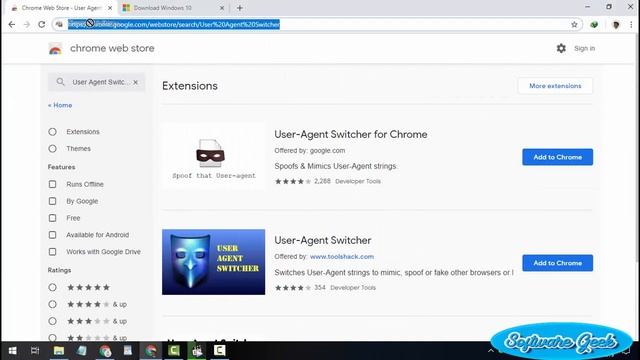This screenshot has width=640, height=360.
Task: Close the Download Windows 10 tab
Action: [x=222, y=8]
